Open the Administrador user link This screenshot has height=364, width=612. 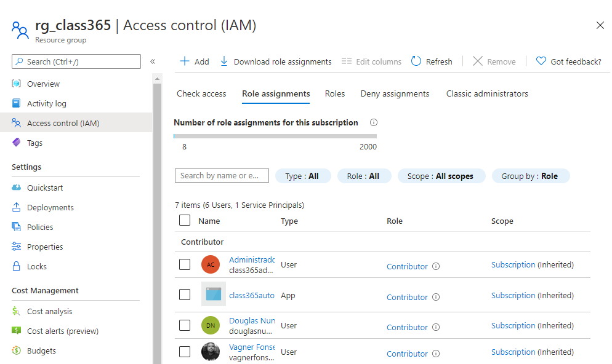[252, 259]
